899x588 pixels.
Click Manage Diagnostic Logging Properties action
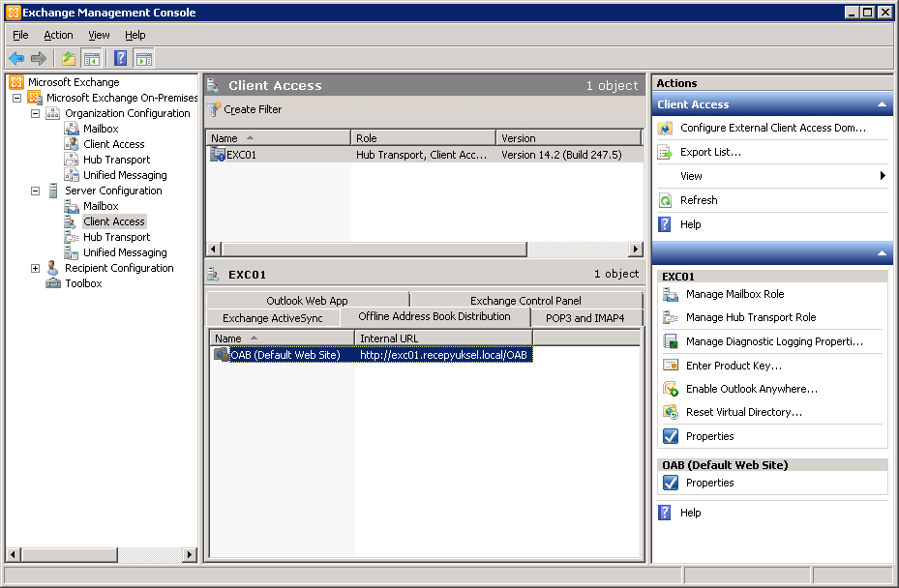tap(774, 341)
